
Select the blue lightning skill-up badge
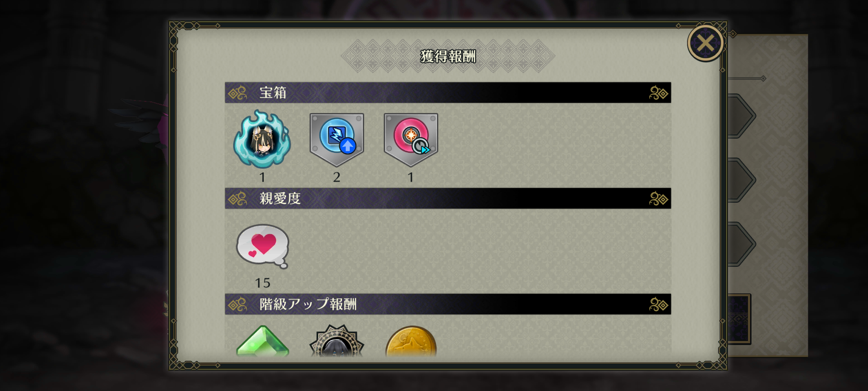[337, 140]
